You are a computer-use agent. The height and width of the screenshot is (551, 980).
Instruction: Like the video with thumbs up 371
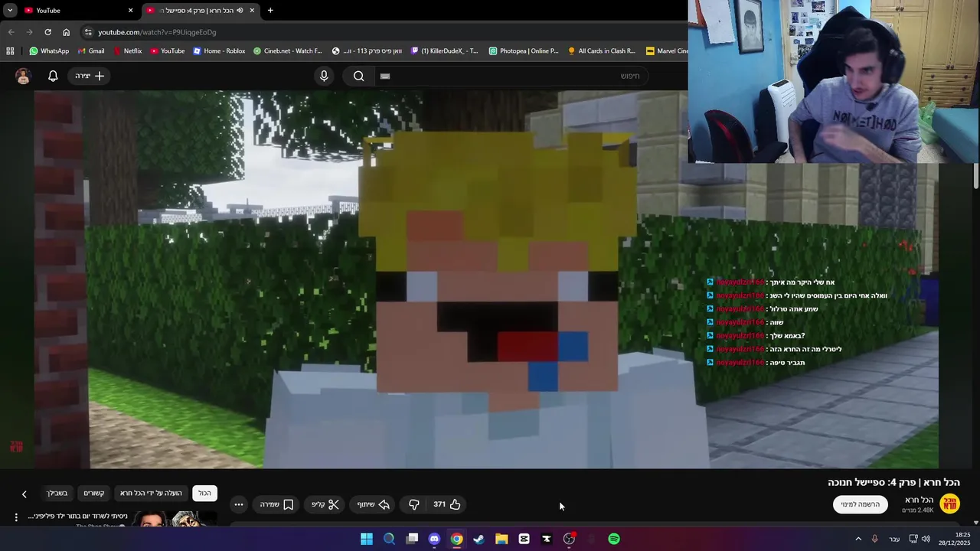coord(447,504)
